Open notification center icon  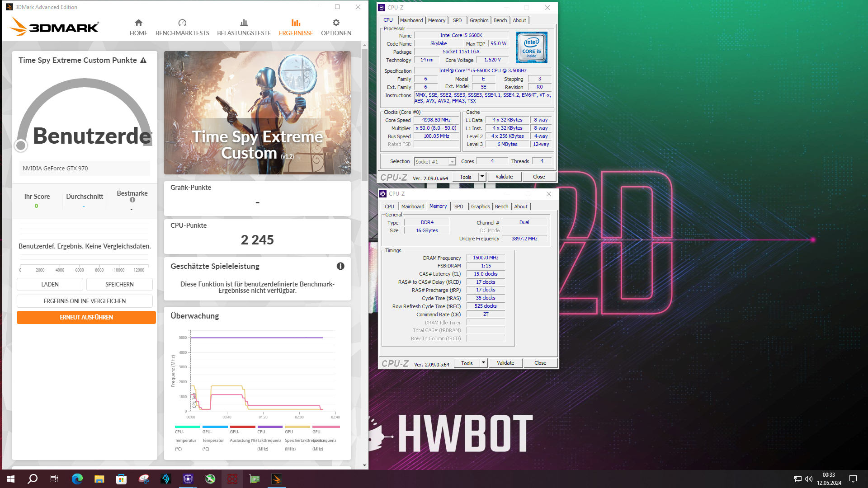(x=853, y=479)
